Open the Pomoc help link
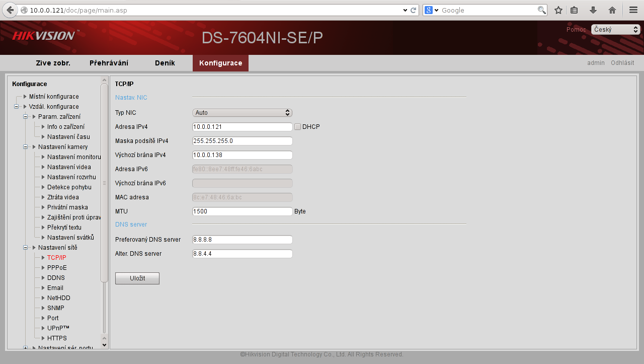This screenshot has width=644, height=364. pos(576,30)
